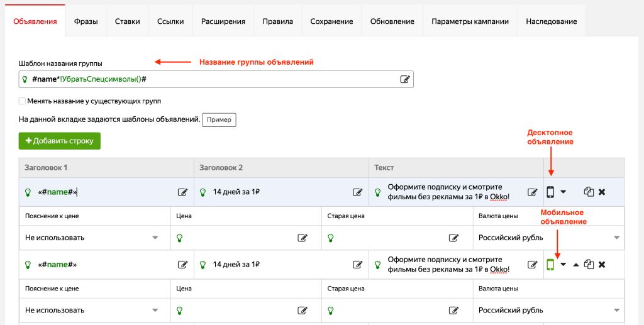Click edit icon in group name template field
The height and width of the screenshot is (325, 644).
tap(405, 79)
